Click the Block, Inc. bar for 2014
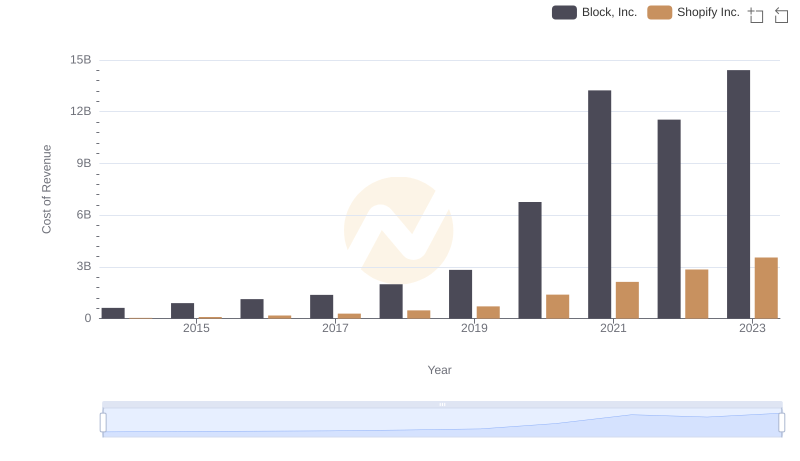The width and height of the screenshot is (800, 461). tap(113, 313)
